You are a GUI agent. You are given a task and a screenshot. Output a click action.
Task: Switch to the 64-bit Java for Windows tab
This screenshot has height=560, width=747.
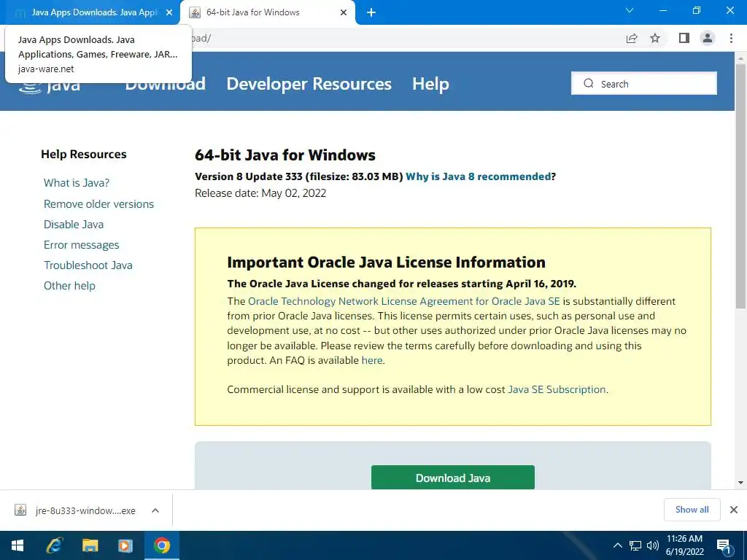point(267,12)
